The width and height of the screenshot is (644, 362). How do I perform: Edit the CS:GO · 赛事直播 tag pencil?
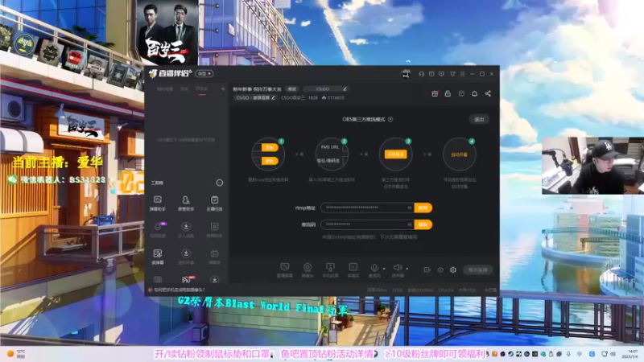[274, 97]
